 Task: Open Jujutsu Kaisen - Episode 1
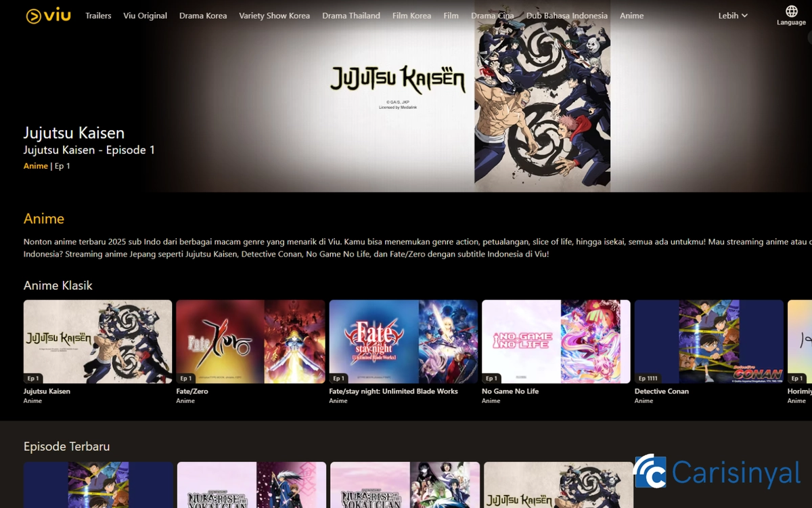point(89,150)
